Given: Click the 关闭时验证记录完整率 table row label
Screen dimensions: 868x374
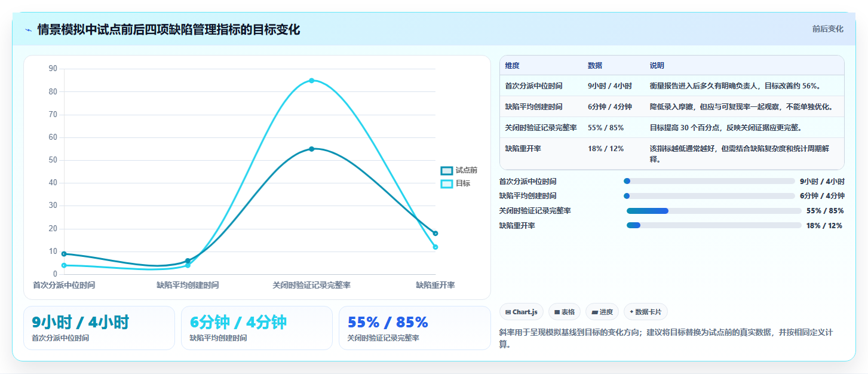Looking at the screenshot, I should click(x=541, y=128).
